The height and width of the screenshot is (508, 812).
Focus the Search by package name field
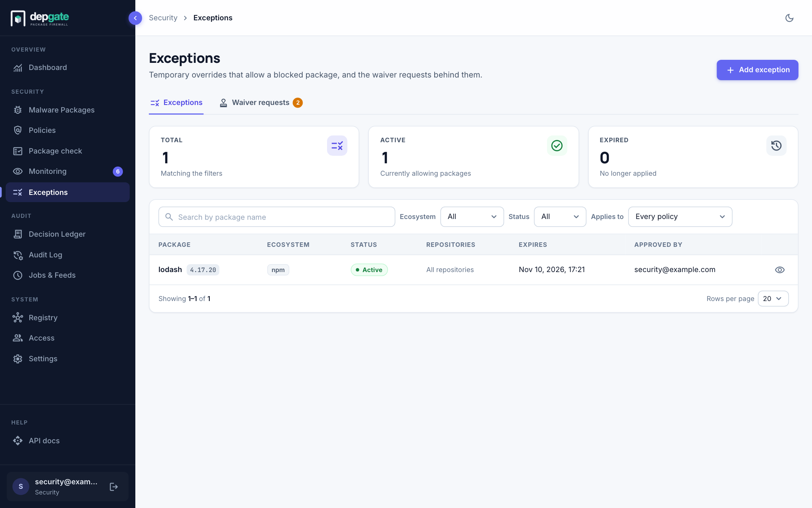[277, 217]
